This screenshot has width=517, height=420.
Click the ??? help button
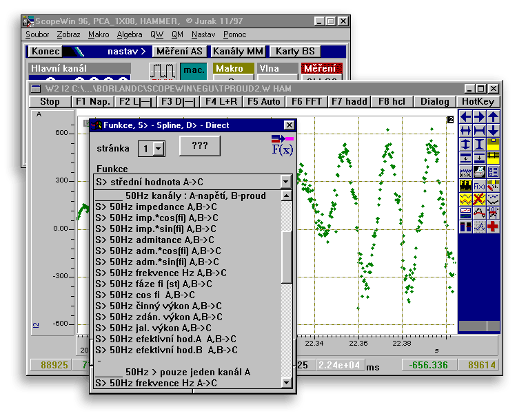pos(199,146)
